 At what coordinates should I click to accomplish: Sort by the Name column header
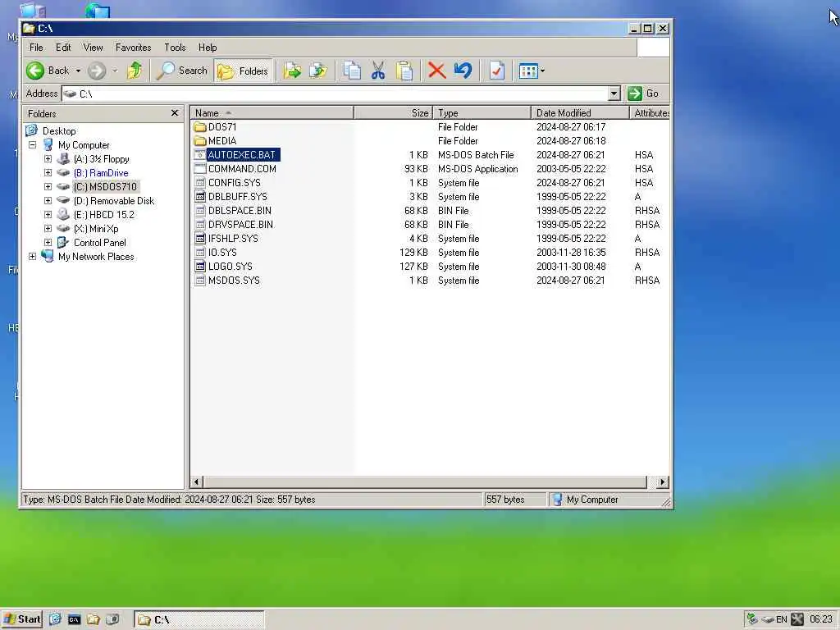[272, 113]
